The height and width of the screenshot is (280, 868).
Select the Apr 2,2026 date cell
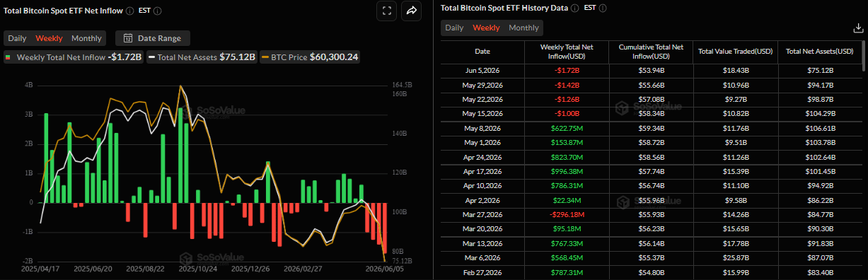(x=482, y=201)
